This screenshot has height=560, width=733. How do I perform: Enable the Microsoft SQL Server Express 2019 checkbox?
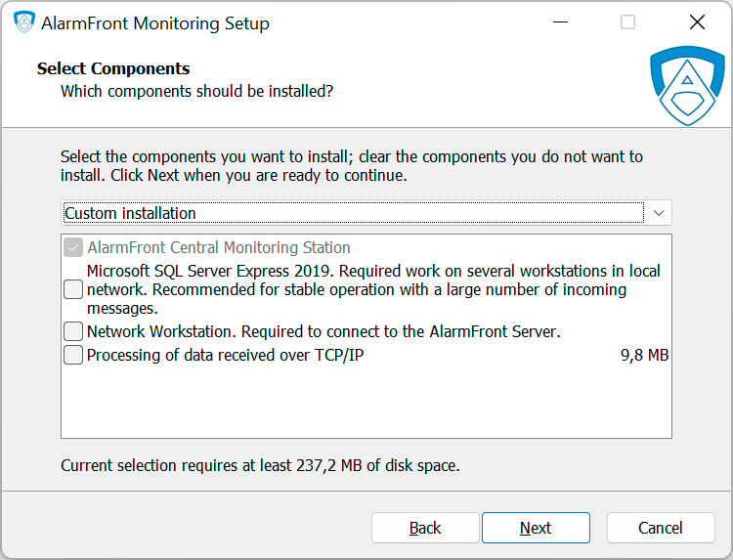click(x=73, y=289)
